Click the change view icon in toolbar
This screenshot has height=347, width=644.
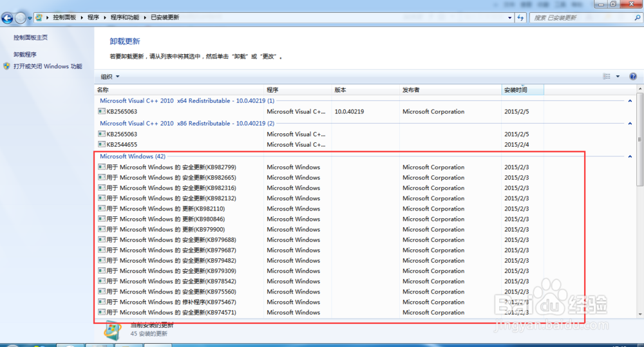pyautogui.click(x=607, y=77)
